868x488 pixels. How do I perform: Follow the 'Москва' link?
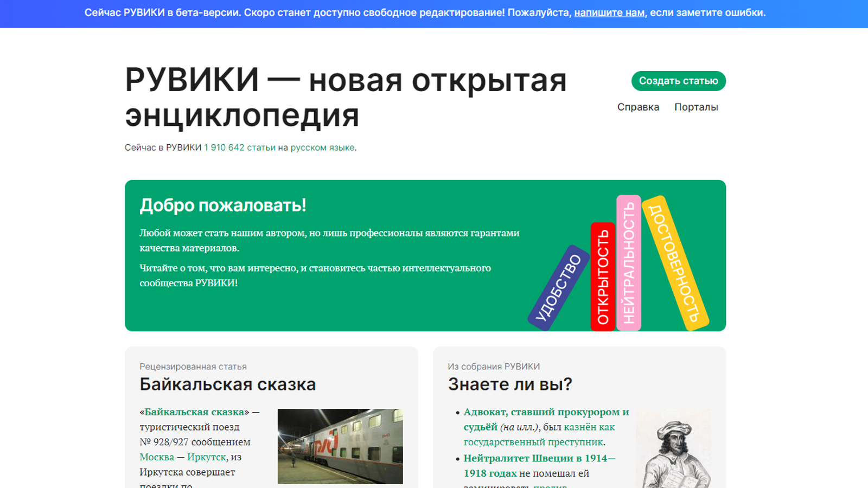157,457
